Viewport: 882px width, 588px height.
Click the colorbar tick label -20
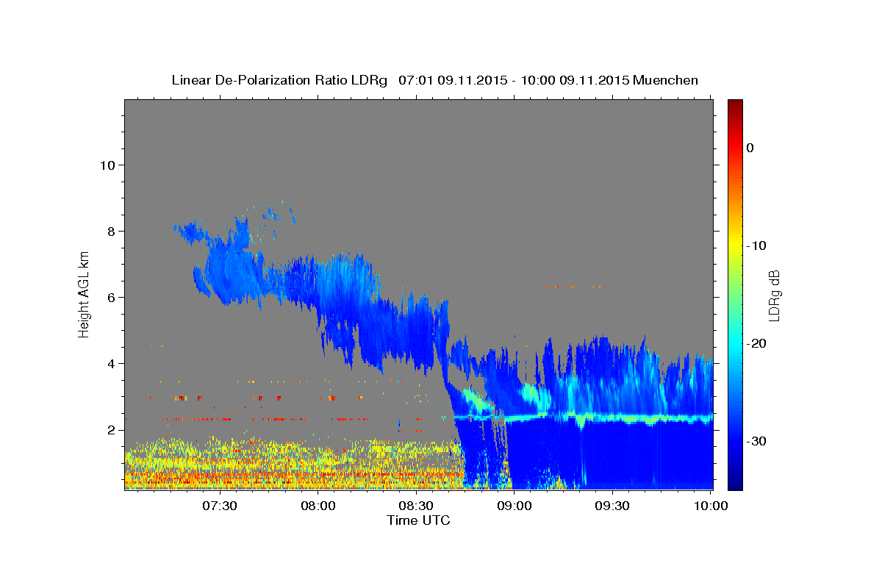(x=756, y=343)
